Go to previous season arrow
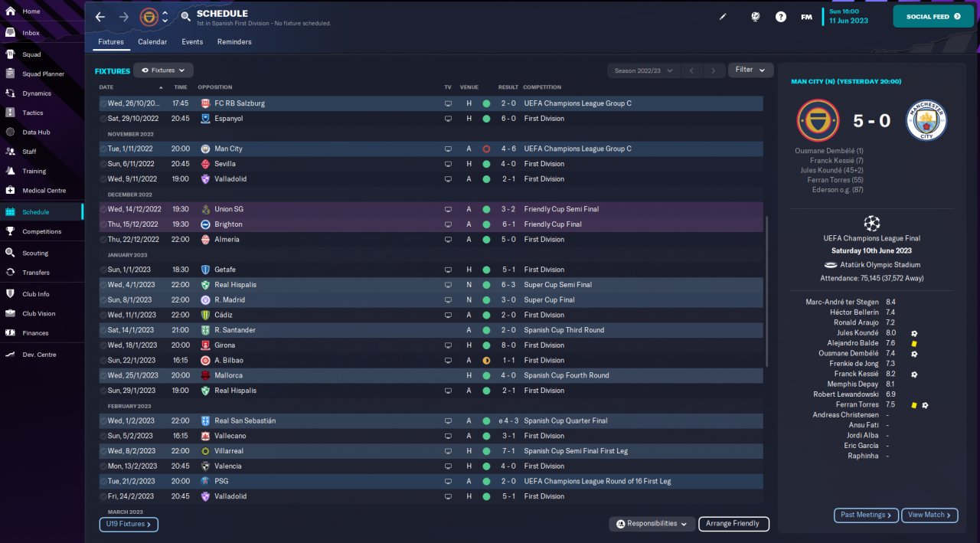The image size is (980, 543). pyautogui.click(x=691, y=70)
